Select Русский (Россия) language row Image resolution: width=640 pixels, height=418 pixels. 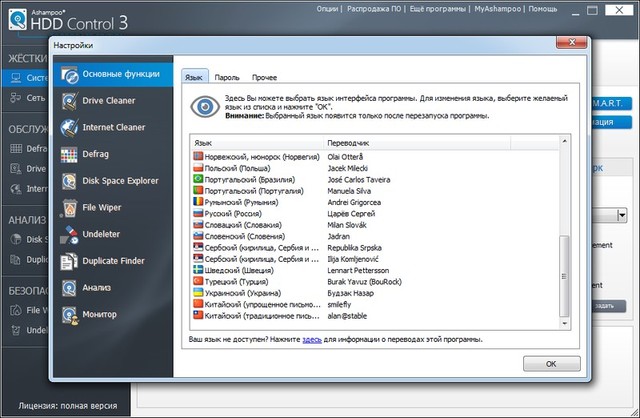(x=232, y=213)
